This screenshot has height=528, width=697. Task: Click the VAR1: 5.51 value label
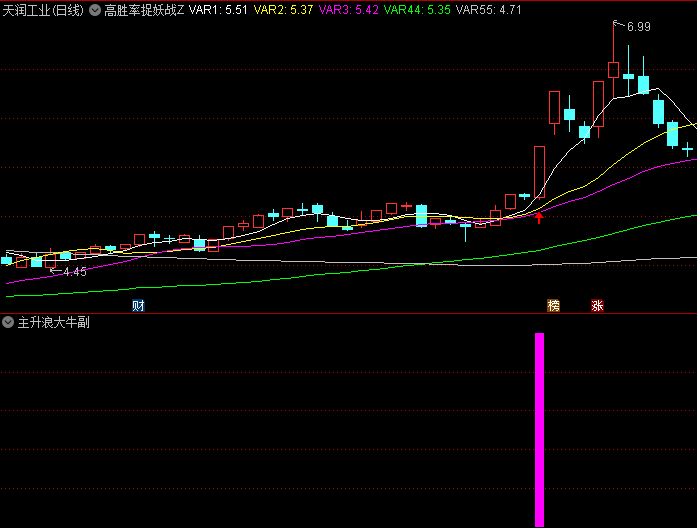click(x=218, y=10)
